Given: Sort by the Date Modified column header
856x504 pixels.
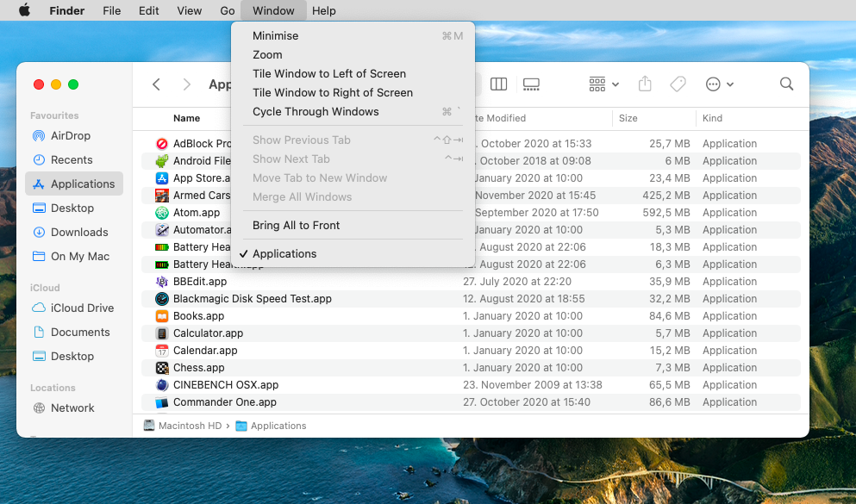Looking at the screenshot, I should click(x=501, y=118).
